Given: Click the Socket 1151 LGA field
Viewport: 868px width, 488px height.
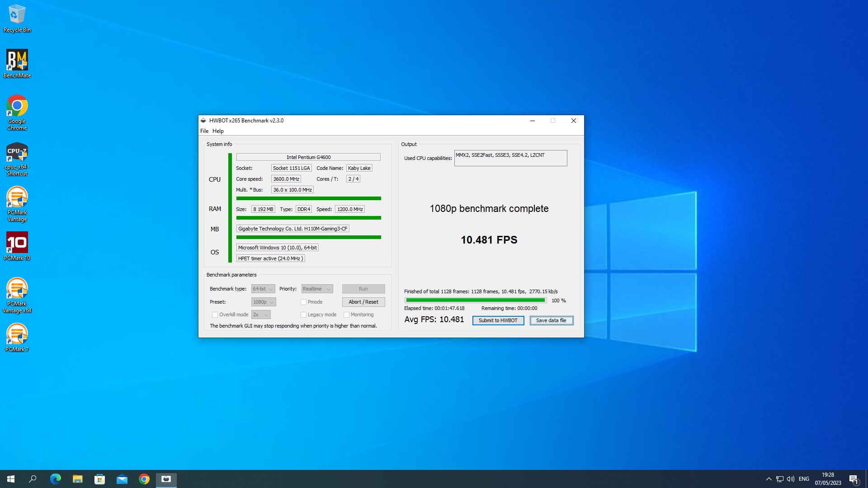Looking at the screenshot, I should [x=292, y=168].
